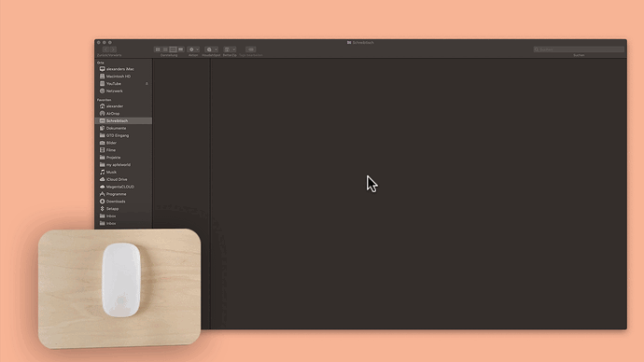Open the YouTube volume
Image resolution: width=644 pixels, height=362 pixels.
[x=123, y=84]
